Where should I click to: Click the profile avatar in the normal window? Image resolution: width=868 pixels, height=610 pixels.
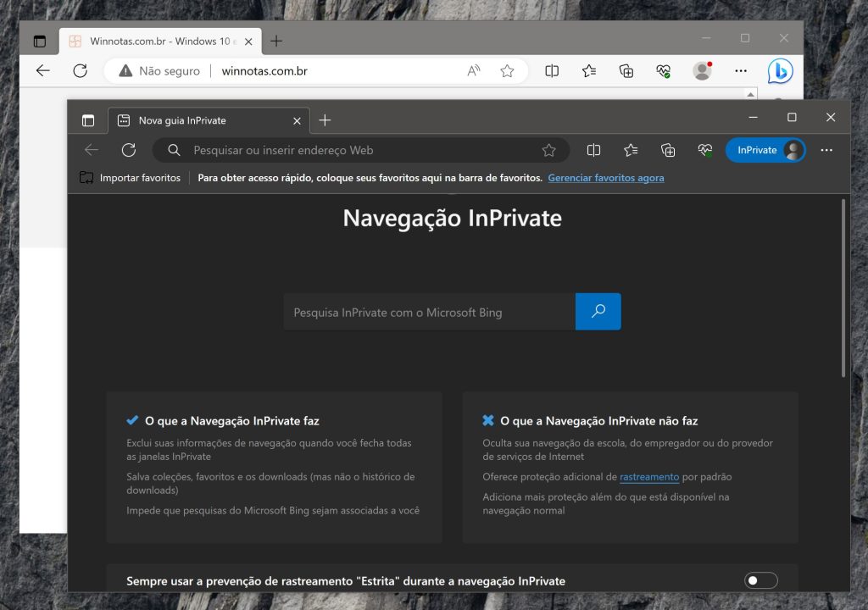tap(702, 70)
